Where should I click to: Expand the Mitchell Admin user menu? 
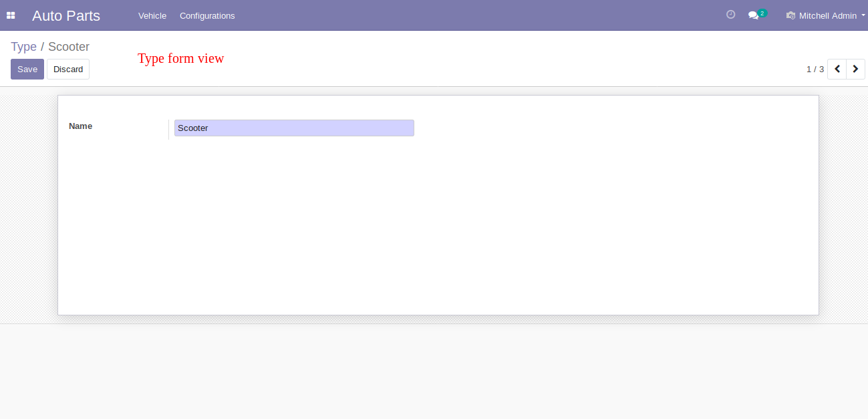pos(826,15)
